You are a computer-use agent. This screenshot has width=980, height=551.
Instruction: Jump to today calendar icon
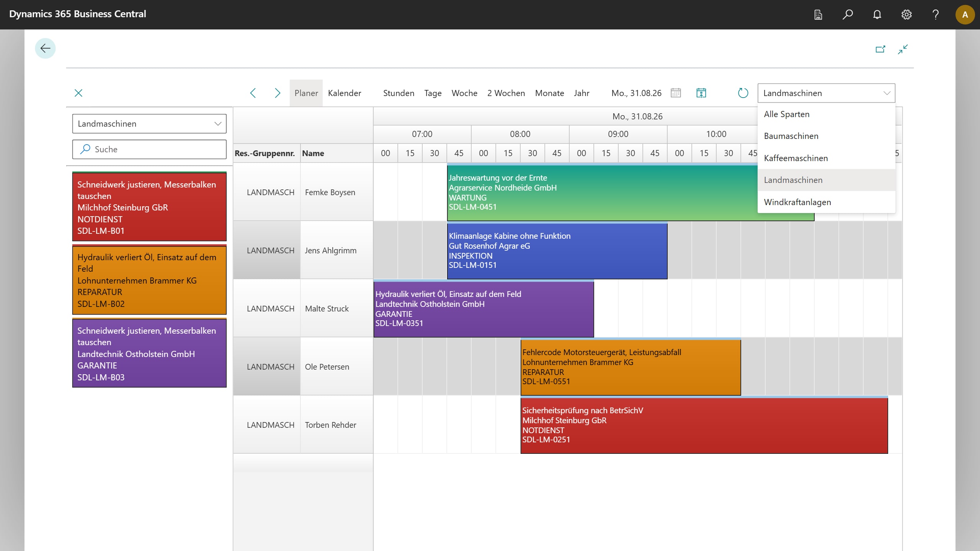coord(701,93)
